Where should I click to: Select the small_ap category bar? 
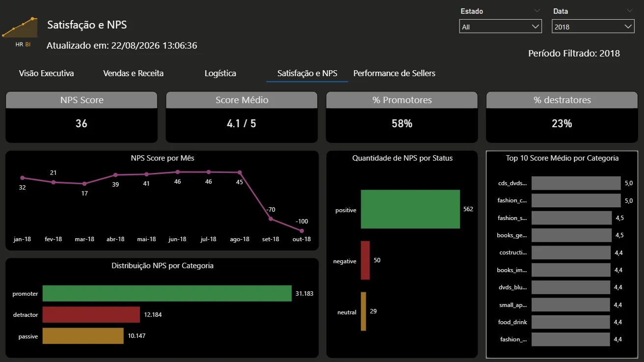coord(571,305)
